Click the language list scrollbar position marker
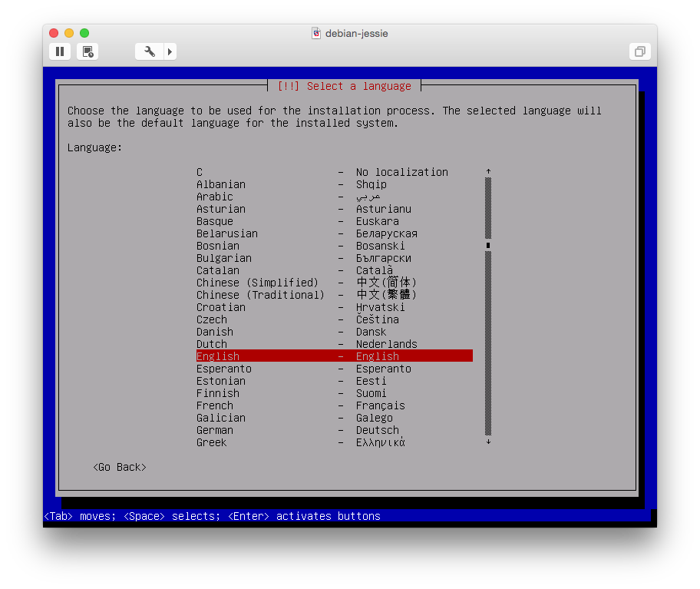 point(488,245)
